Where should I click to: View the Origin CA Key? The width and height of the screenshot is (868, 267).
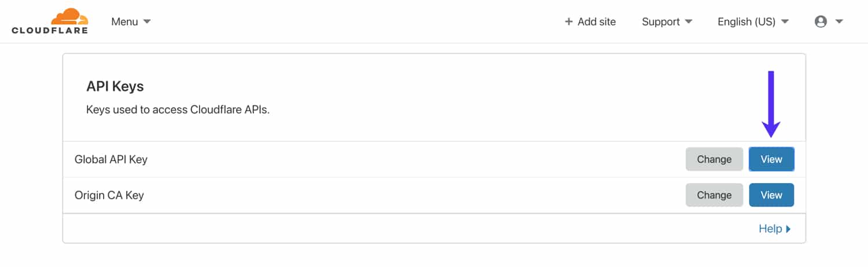771,195
